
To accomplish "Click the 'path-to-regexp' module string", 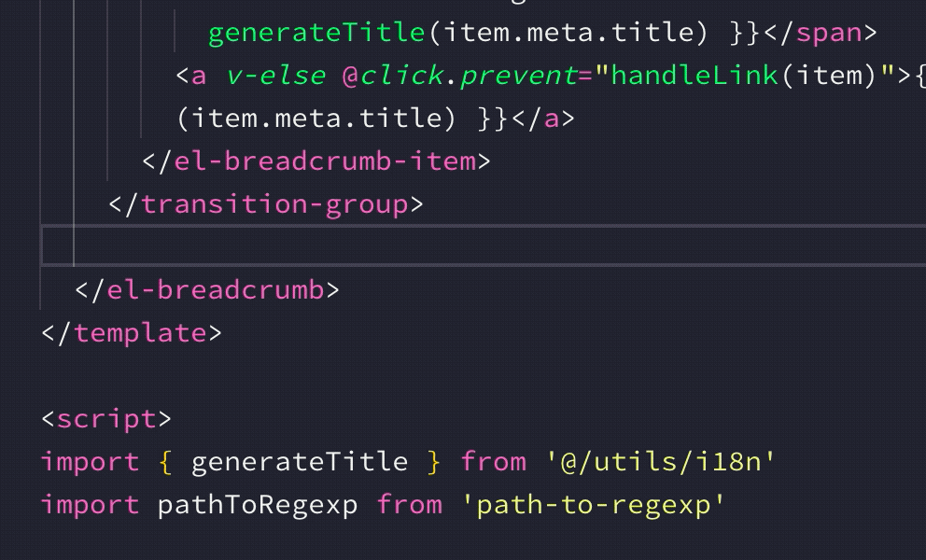I will (593, 505).
